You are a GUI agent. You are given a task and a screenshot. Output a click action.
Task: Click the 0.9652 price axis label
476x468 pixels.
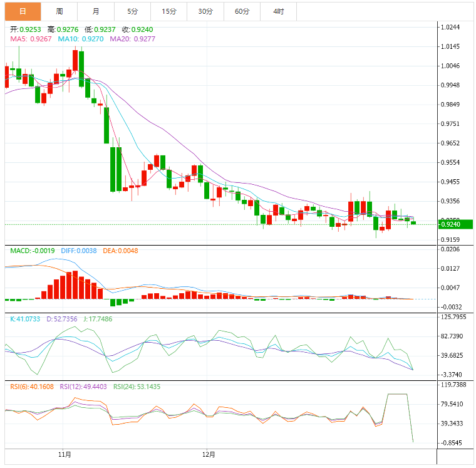pyautogui.click(x=450, y=143)
